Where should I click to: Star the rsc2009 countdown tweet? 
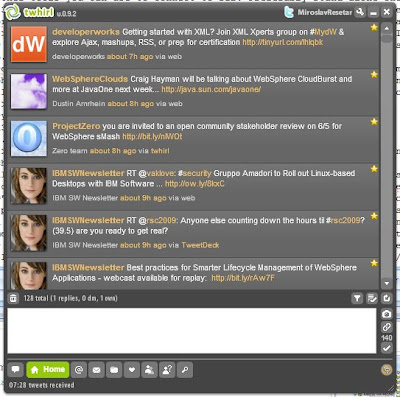374,216
